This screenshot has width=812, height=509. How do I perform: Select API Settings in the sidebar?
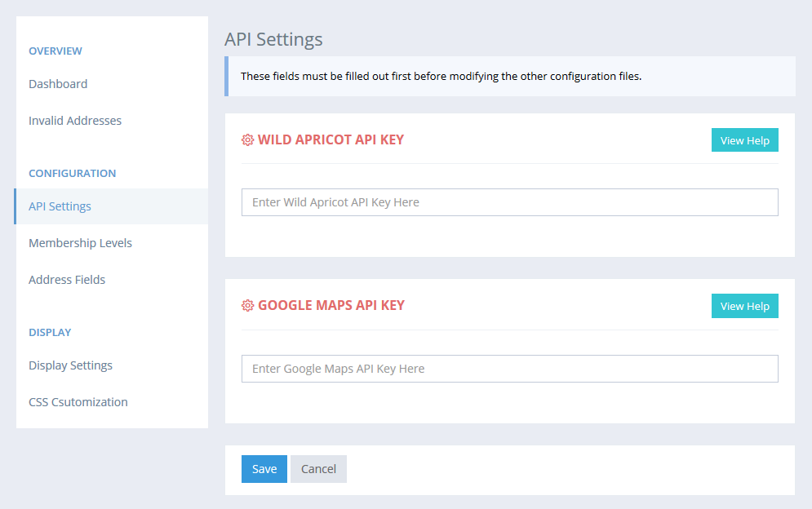point(60,206)
